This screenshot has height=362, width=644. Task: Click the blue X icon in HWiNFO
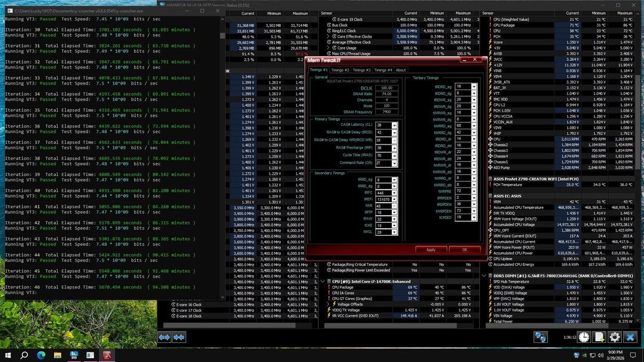pyautogui.click(x=631, y=337)
